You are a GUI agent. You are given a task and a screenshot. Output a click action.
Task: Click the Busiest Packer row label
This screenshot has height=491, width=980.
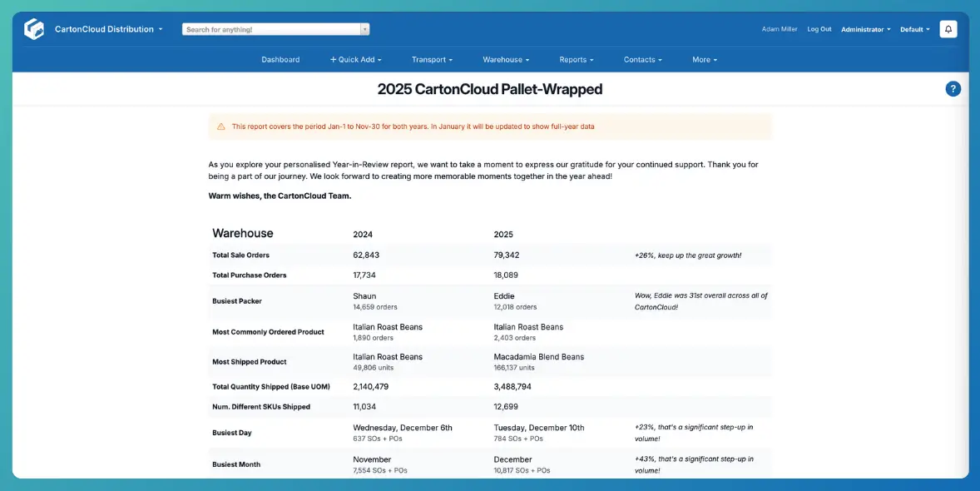tap(237, 301)
